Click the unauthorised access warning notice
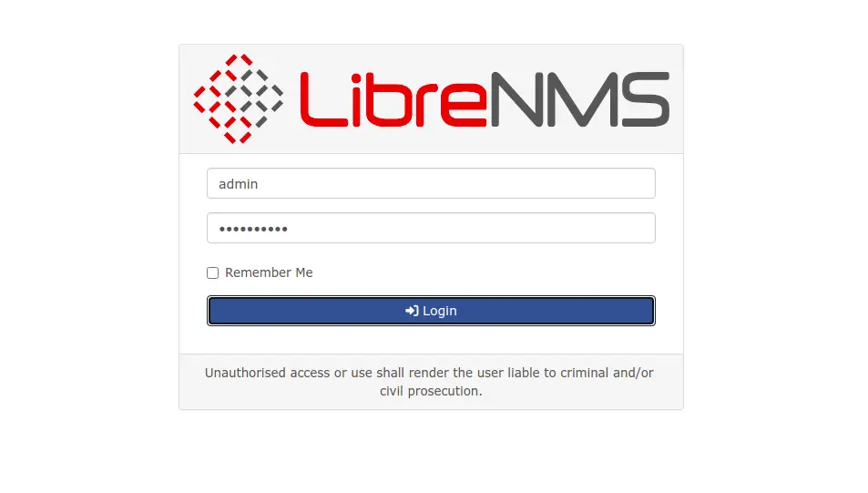 point(430,382)
